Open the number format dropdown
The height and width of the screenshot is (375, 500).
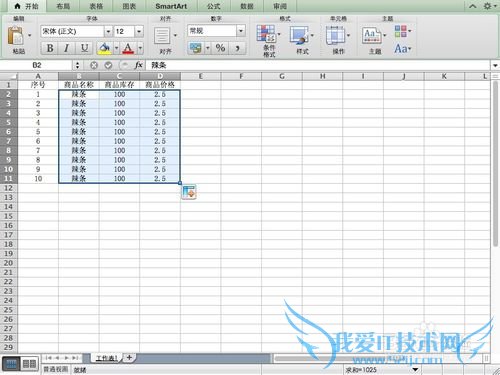(x=241, y=31)
